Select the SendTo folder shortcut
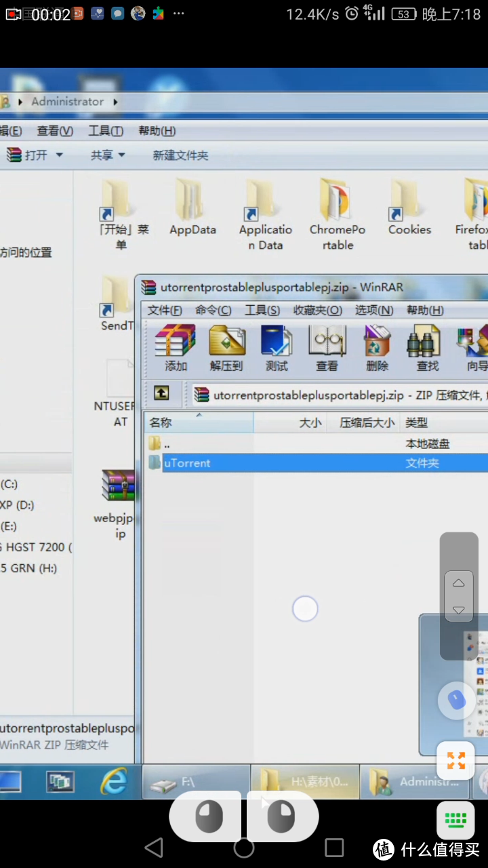This screenshot has width=488, height=868. click(x=117, y=304)
